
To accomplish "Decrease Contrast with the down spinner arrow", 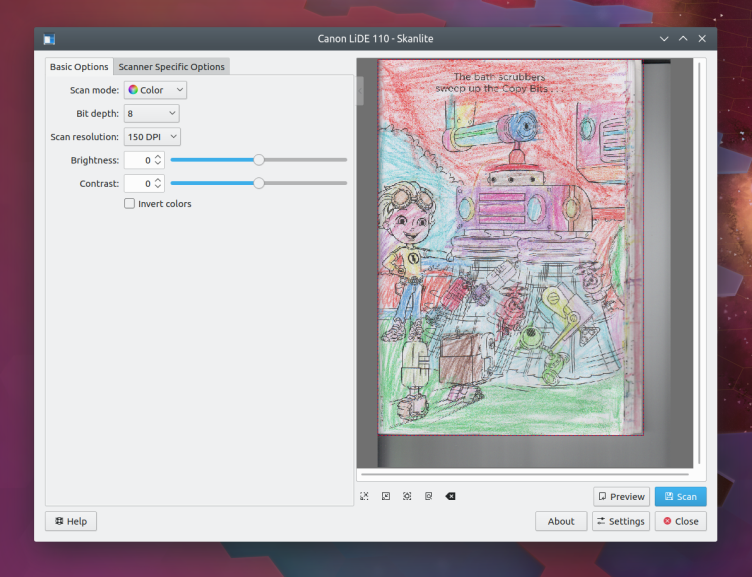I will [x=158, y=187].
